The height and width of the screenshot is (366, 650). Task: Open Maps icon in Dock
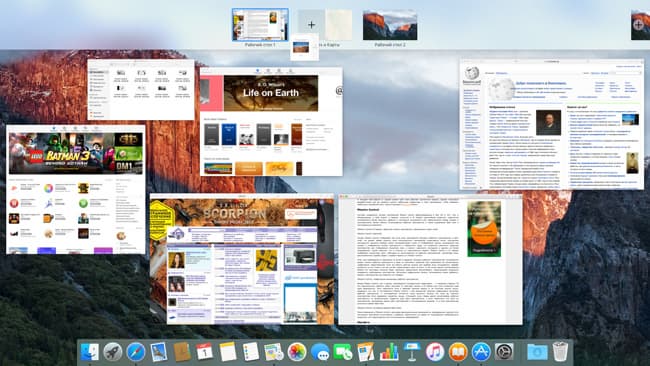[274, 352]
